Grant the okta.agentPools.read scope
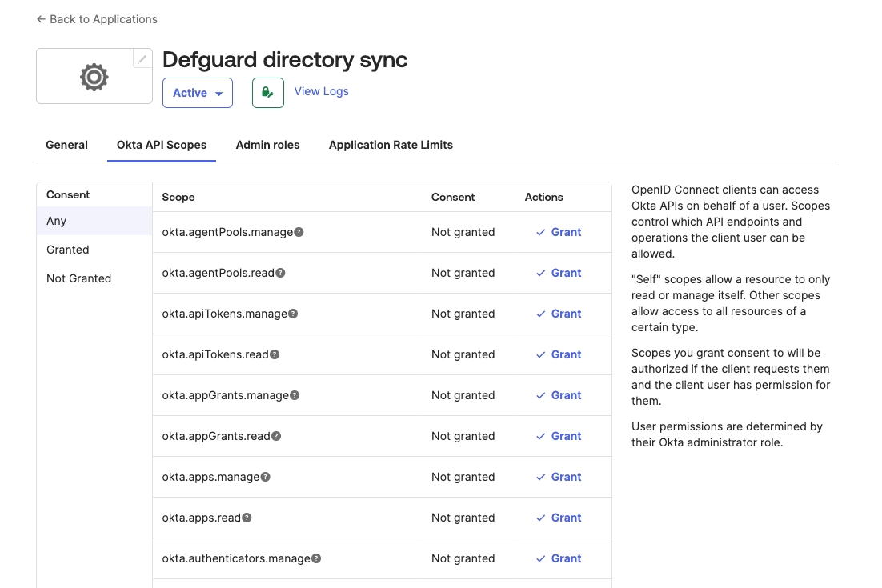 coord(559,273)
